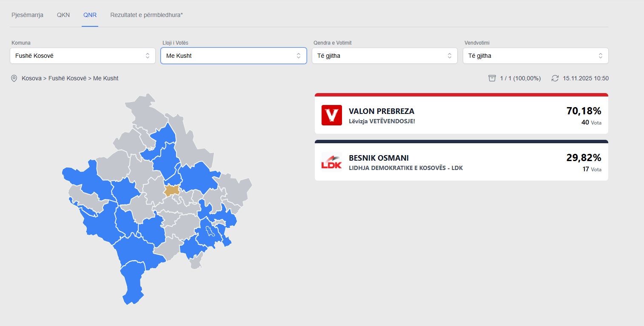
Task: Expand the Lloji i Votës dropdown
Action: tap(234, 56)
